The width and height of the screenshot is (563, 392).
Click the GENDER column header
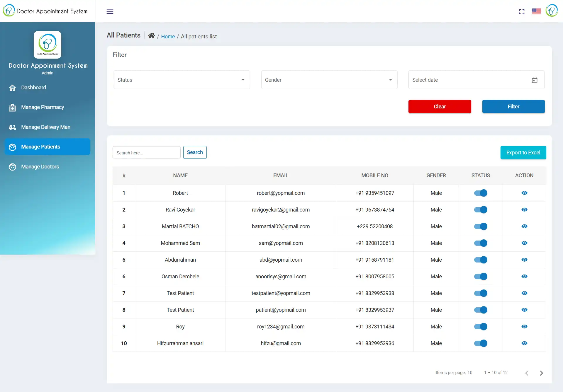pos(436,175)
